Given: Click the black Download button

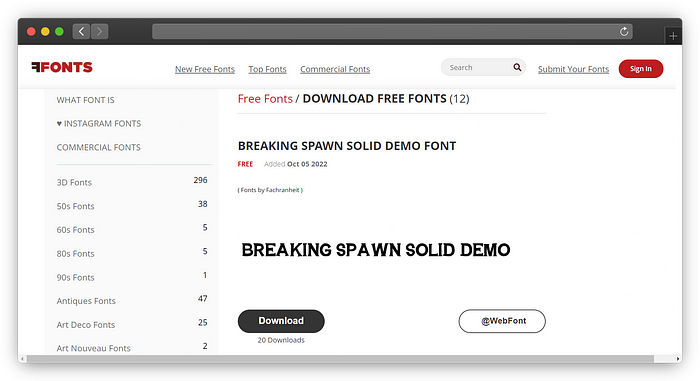Looking at the screenshot, I should (281, 321).
